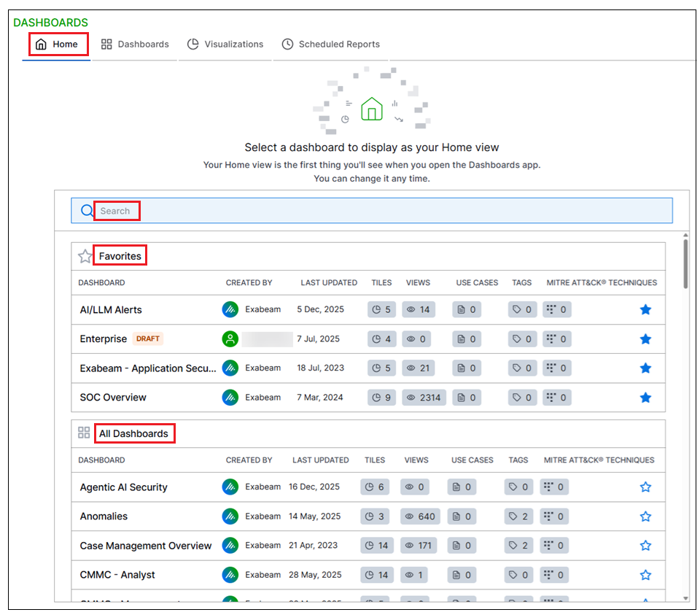Click the search magnifier icon
The width and height of the screenshot is (700, 615).
pyautogui.click(x=87, y=211)
